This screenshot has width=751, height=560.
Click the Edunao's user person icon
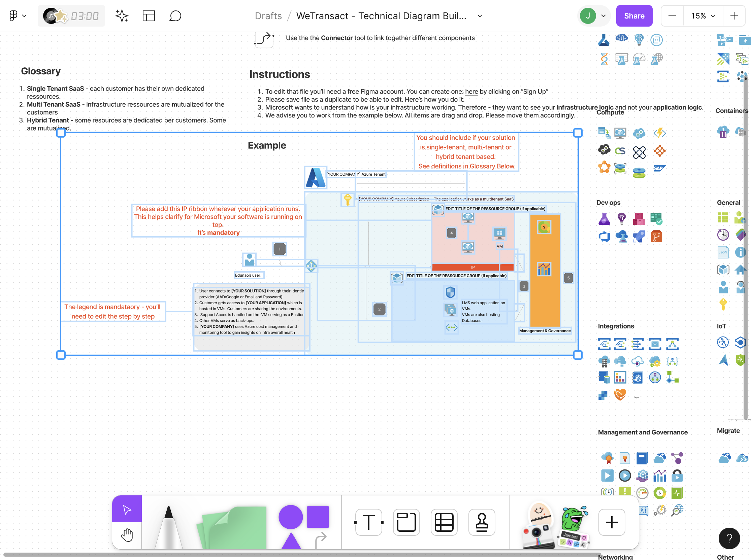pos(250,260)
